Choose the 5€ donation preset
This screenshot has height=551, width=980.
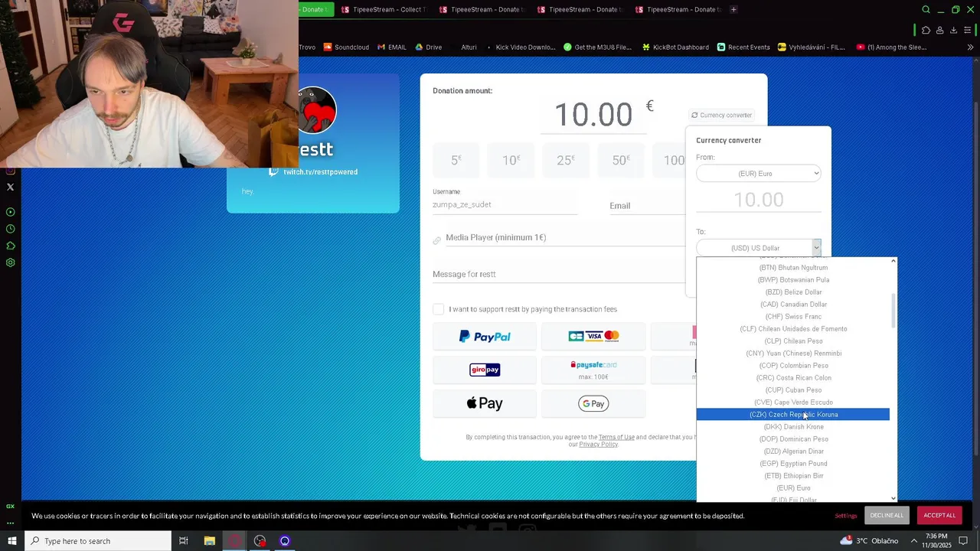456,160
